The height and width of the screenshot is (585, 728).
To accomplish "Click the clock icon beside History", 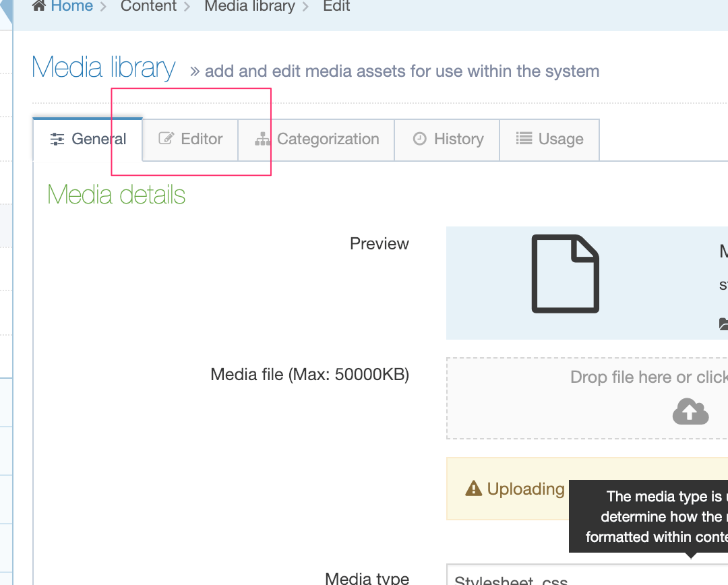I will coord(420,139).
